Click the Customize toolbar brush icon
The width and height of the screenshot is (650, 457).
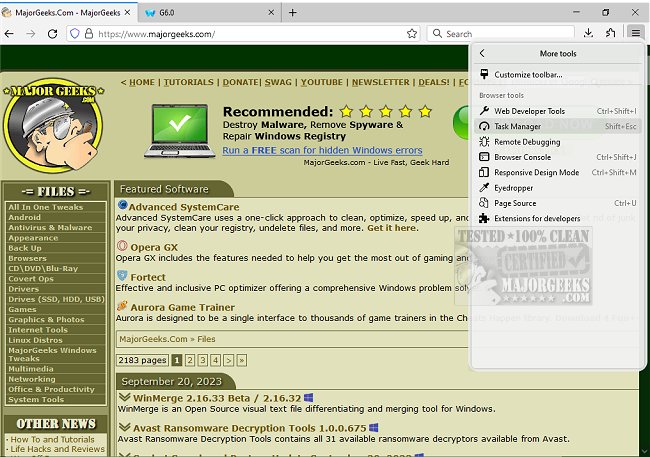pyautogui.click(x=484, y=74)
